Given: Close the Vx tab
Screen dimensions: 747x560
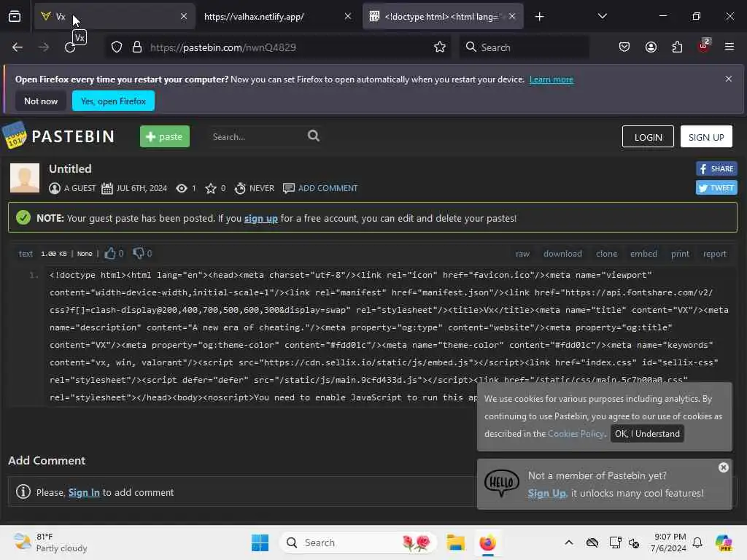Looking at the screenshot, I should 184,16.
